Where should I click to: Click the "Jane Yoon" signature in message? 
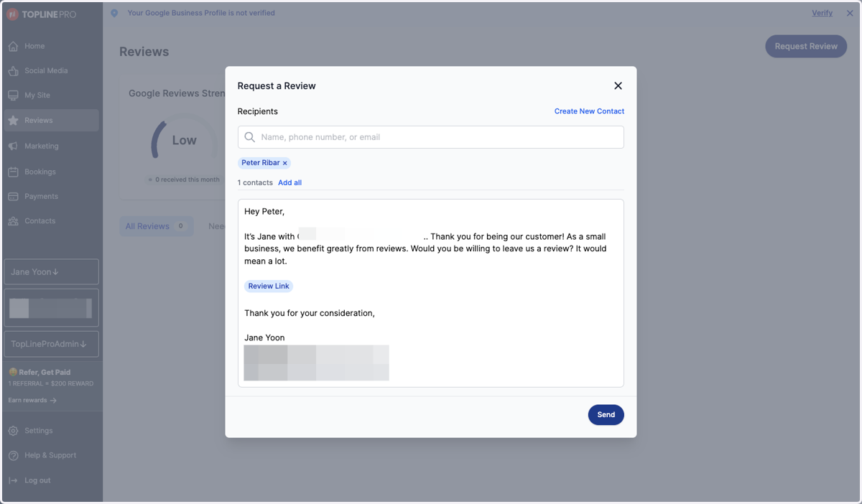[x=264, y=337]
